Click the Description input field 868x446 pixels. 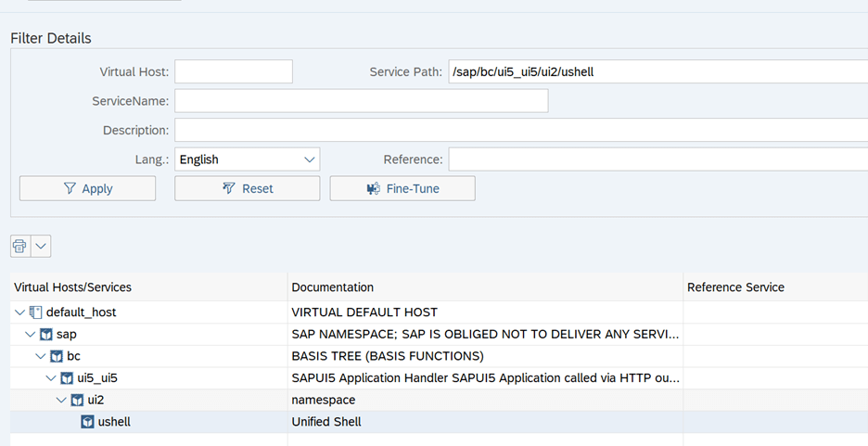pos(521,130)
